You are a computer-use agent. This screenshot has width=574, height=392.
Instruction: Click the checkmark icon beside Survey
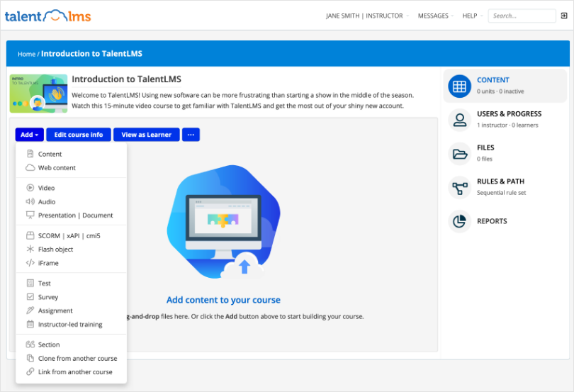[30, 297]
